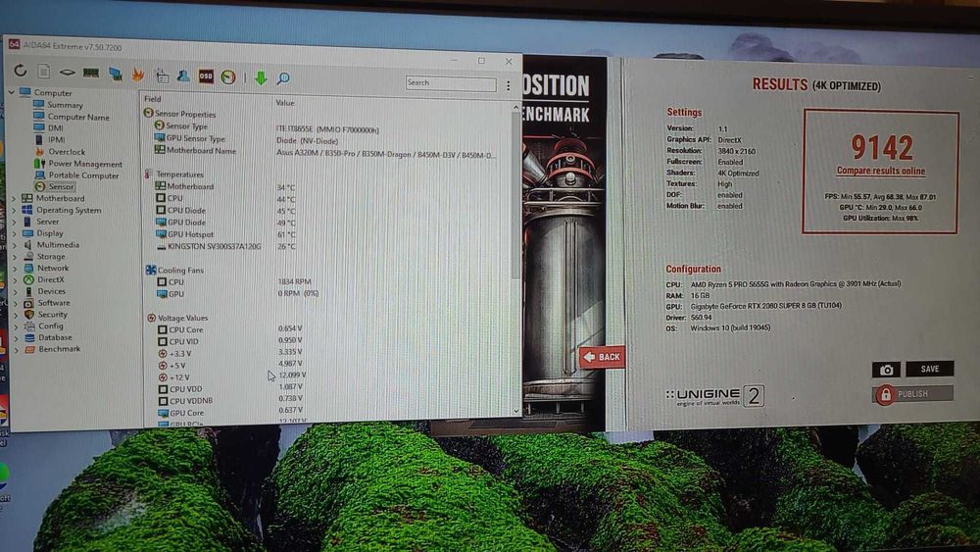Image resolution: width=980 pixels, height=552 pixels.
Task: Click the monitor diagnostics toolbar icon
Action: click(x=115, y=75)
